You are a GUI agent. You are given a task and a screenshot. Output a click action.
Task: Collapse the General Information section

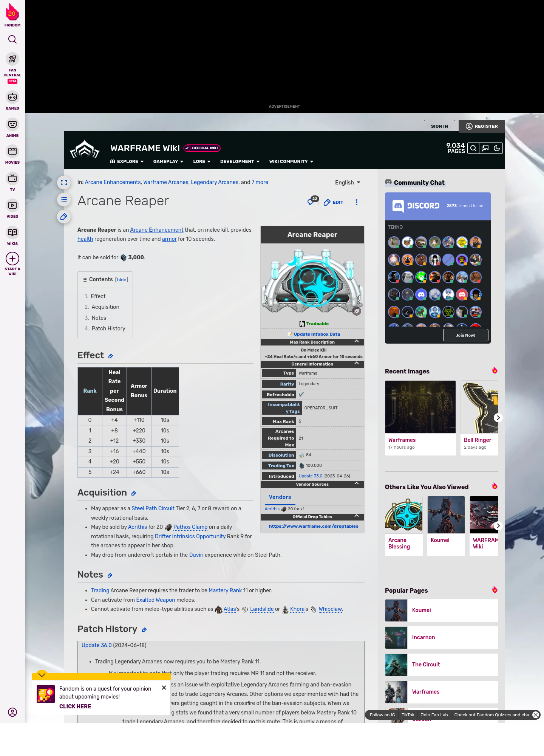pyautogui.click(x=357, y=363)
